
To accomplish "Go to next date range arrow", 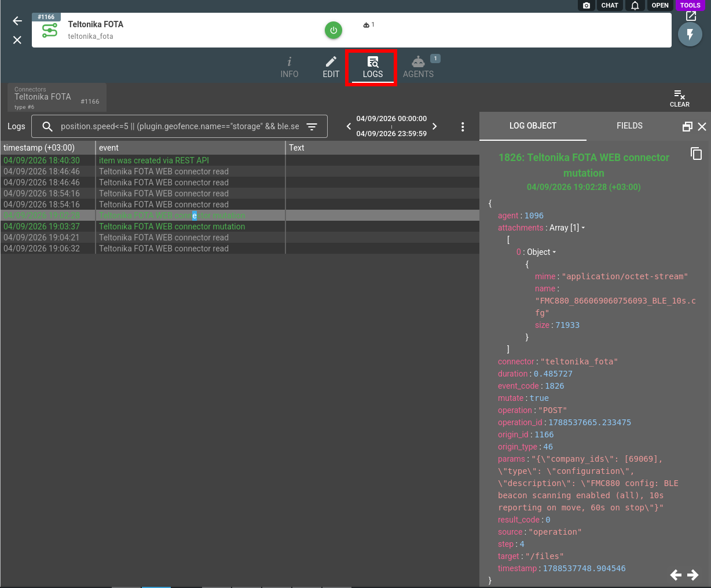I will click(435, 126).
